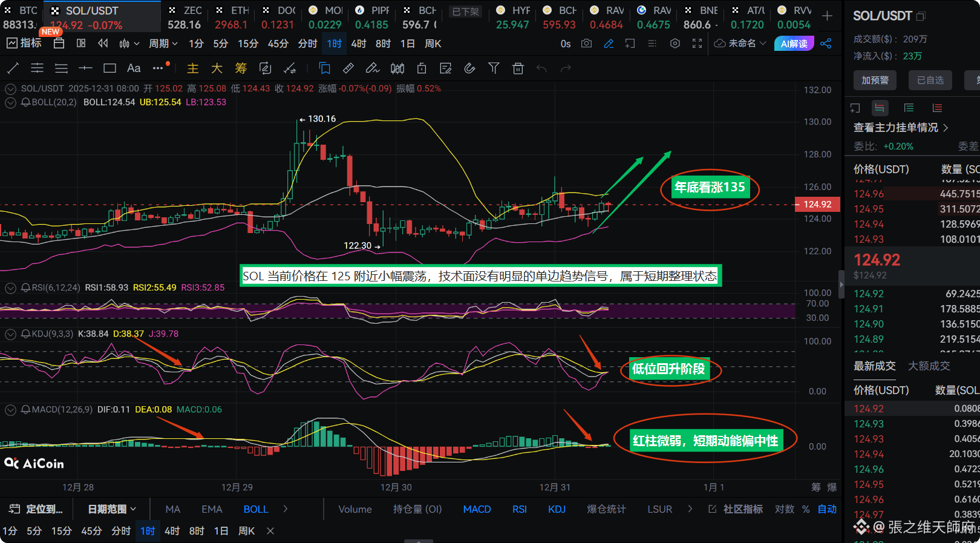Screen dimensions: 980x543
Task: Toggle the 筹 chip distribution indicator
Action: 241,68
